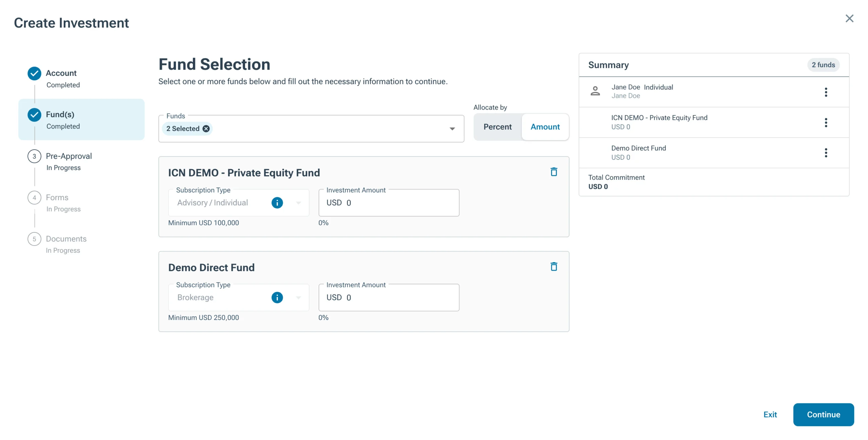
Task: Delete the ICN DEMO Private Equity Fund card
Action: 554,172
